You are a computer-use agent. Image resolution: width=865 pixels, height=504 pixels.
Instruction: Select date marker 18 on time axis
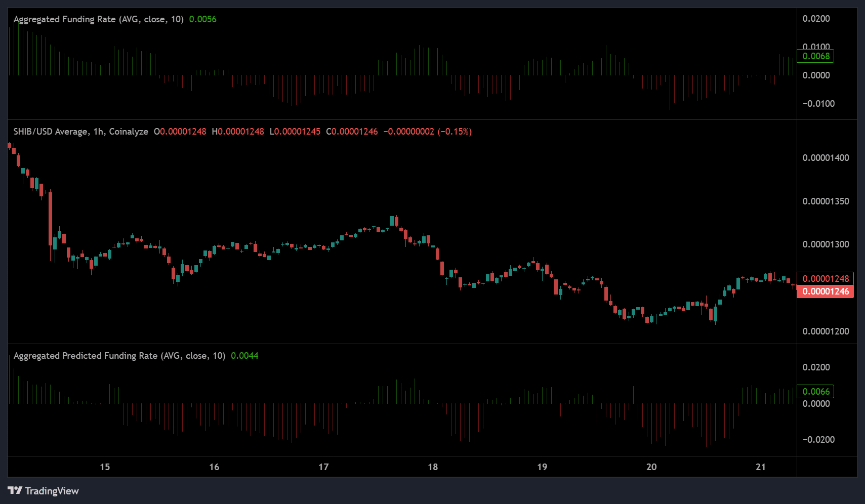point(433,467)
